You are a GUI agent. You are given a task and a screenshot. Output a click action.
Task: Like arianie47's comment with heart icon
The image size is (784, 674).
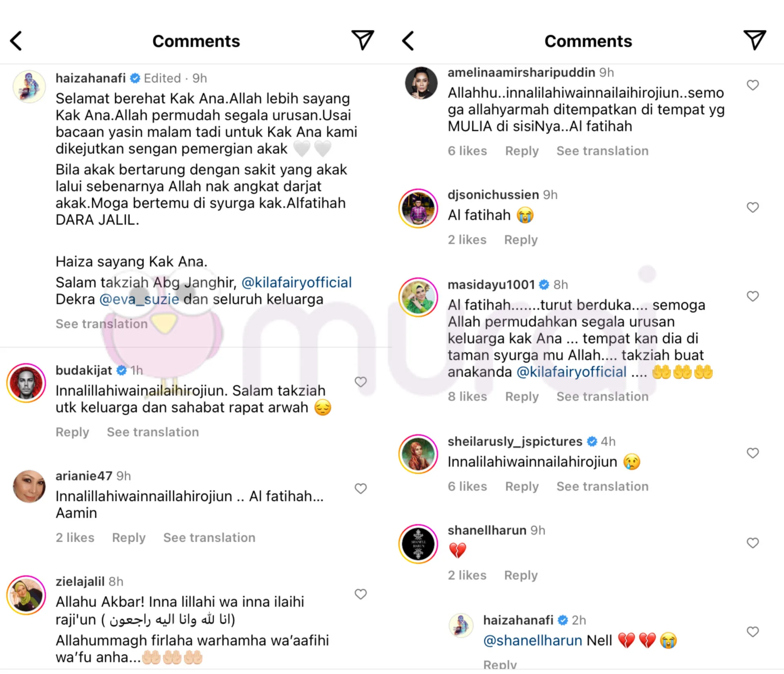361,489
